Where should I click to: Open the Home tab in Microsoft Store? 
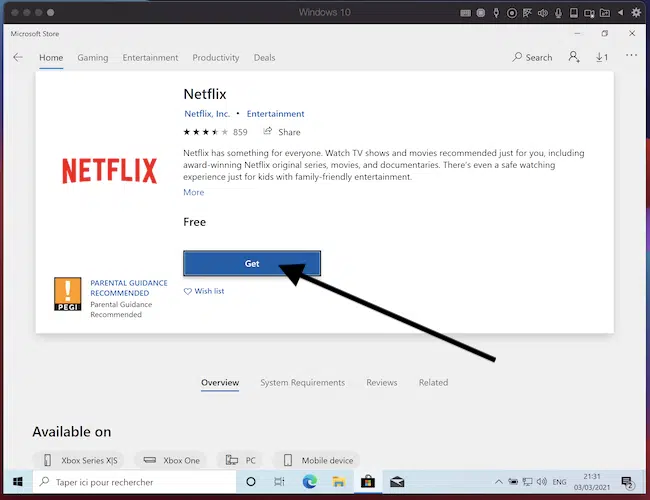[x=51, y=58]
